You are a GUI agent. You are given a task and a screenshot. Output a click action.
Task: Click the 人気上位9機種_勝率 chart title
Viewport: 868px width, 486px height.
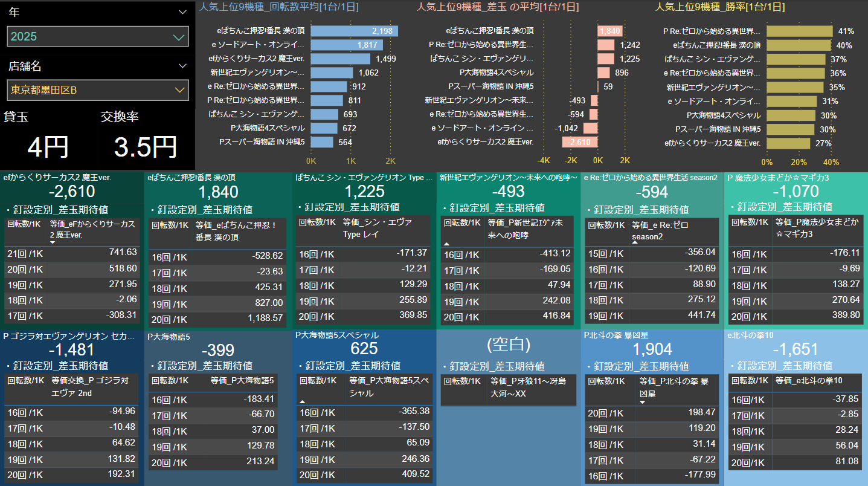(720, 7)
